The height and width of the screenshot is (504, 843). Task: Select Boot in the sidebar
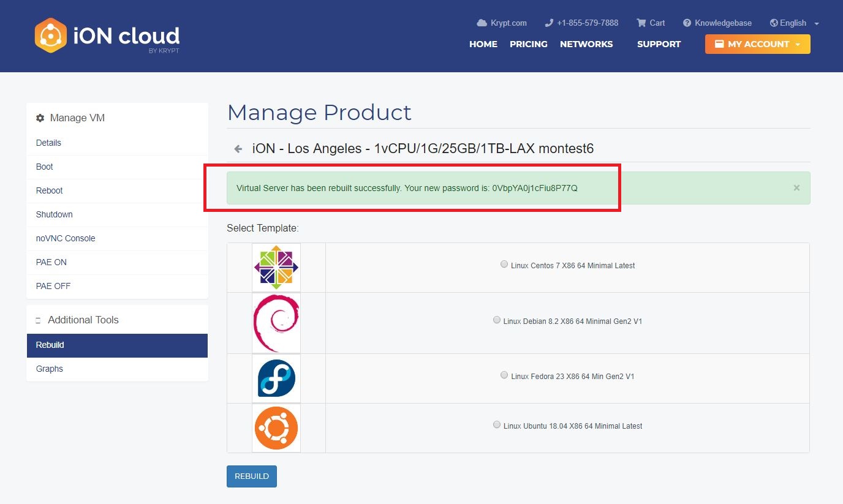click(x=117, y=167)
